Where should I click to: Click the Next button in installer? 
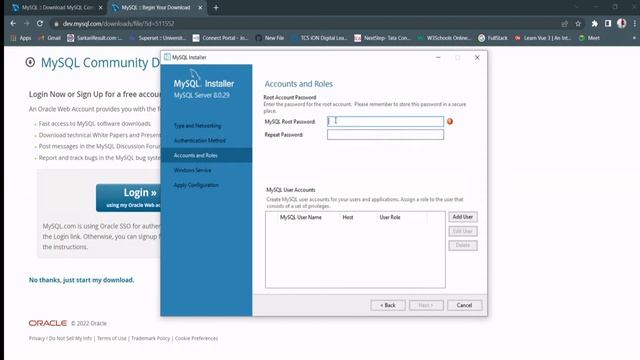(426, 305)
